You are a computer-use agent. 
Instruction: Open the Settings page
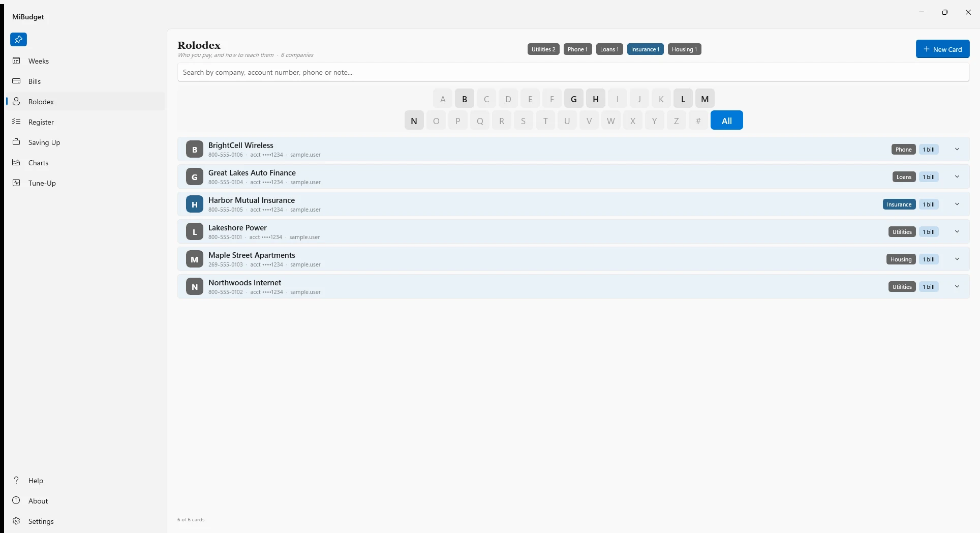pyautogui.click(x=85, y=521)
